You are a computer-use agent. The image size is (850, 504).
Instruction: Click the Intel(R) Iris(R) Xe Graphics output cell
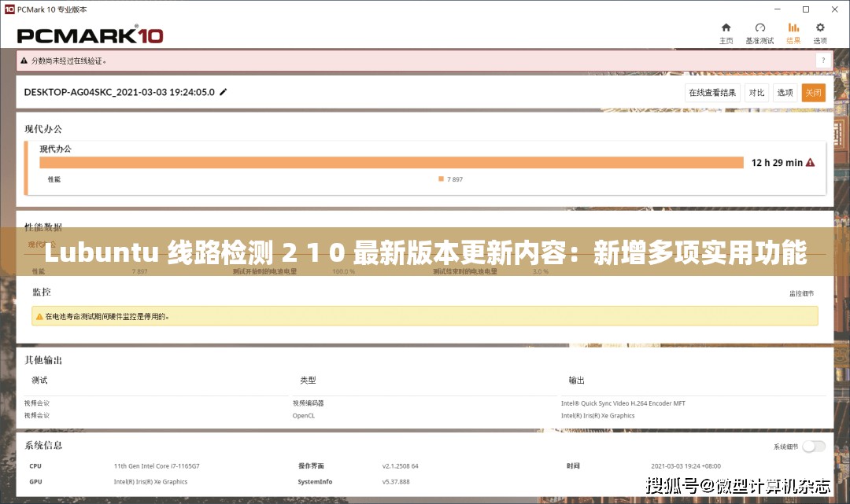[597, 416]
